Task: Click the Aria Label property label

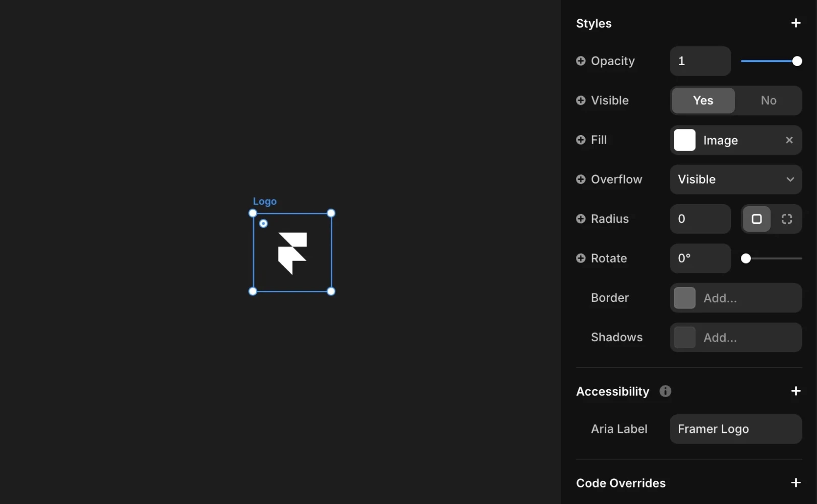Action: click(x=619, y=429)
